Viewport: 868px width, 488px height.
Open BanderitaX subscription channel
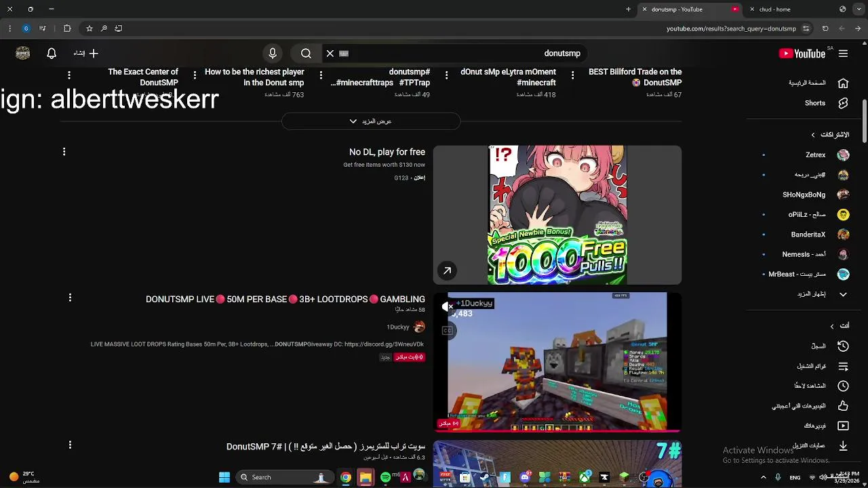(807, 235)
